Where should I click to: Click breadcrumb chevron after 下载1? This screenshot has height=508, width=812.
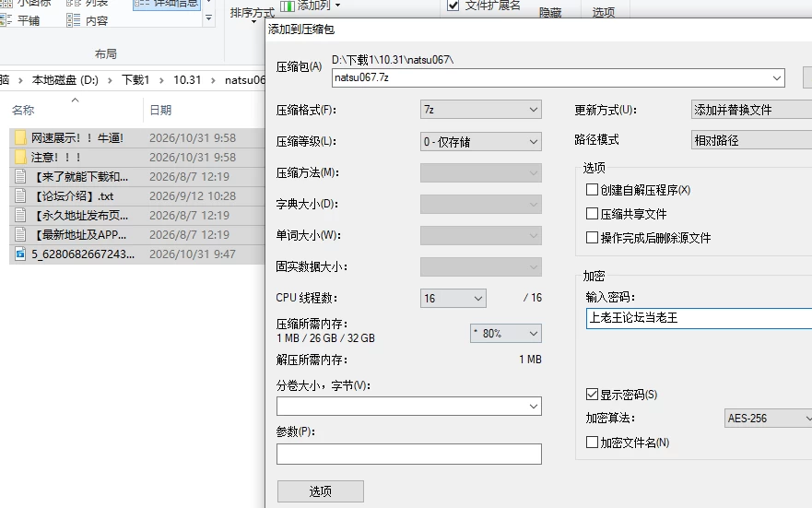pyautogui.click(x=161, y=80)
